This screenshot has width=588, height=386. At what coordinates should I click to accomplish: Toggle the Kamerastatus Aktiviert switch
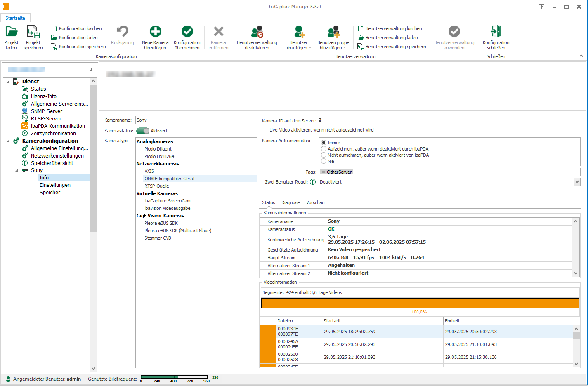143,131
